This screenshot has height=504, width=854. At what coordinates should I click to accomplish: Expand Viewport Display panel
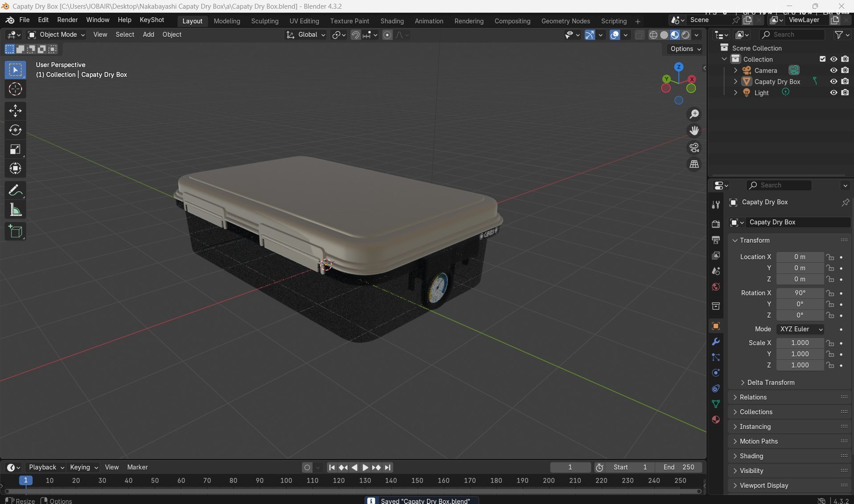point(764,485)
